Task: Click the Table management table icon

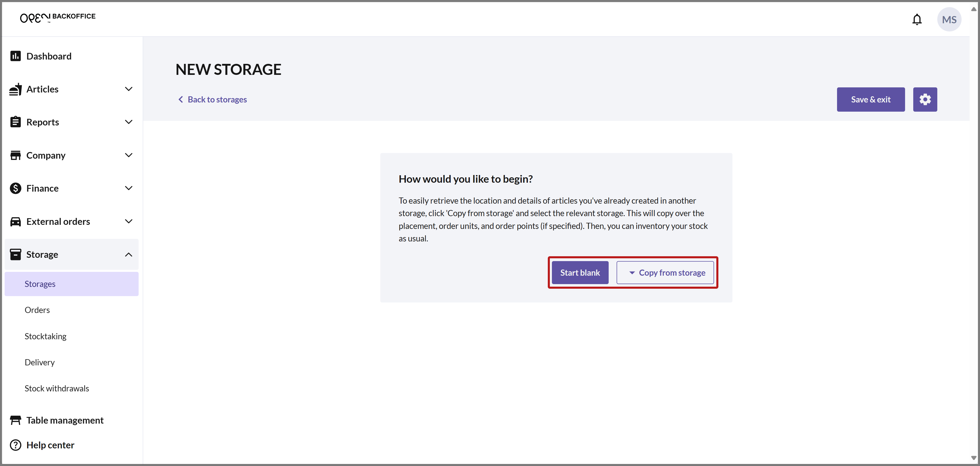Action: click(15, 420)
